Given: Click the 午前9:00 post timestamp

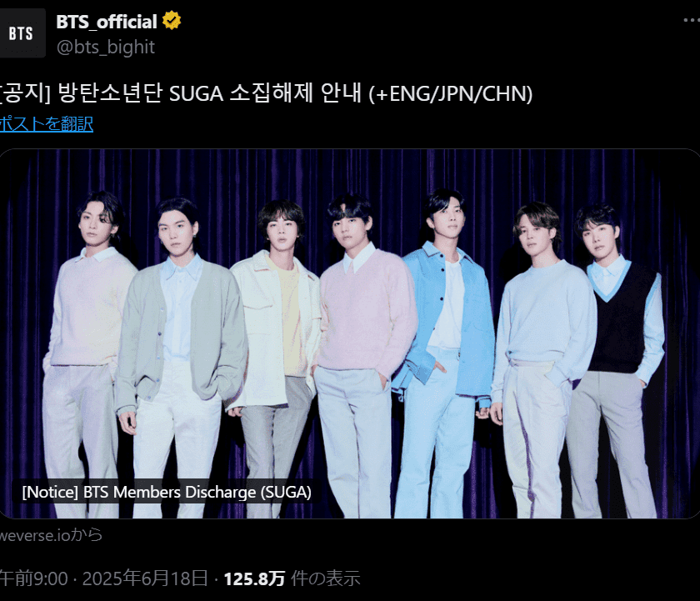Looking at the screenshot, I should (x=33, y=578).
